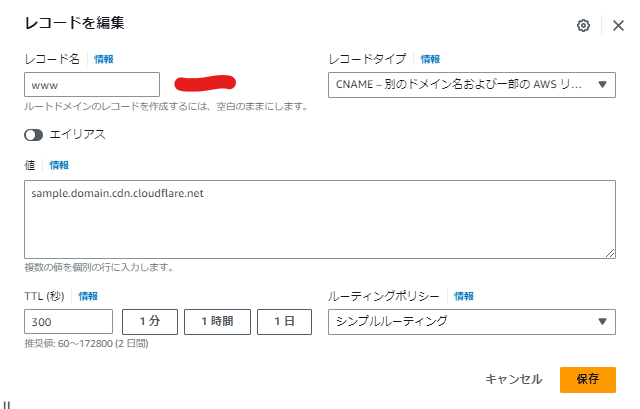Click the value textarea resize handle
The height and width of the screenshot is (409, 640).
pyautogui.click(x=610, y=253)
